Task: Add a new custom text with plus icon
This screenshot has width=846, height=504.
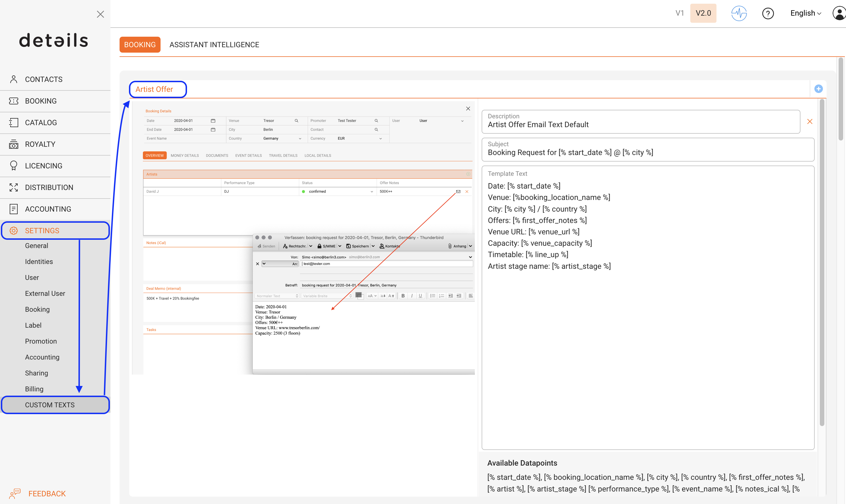Action: (x=818, y=89)
